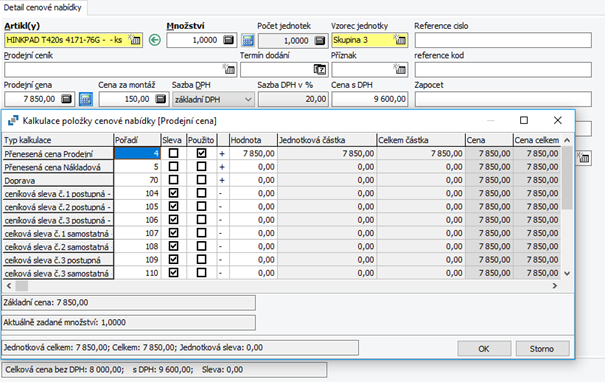605x382 pixels.
Task: Open the Termín dodání calendar icon
Action: [320, 69]
